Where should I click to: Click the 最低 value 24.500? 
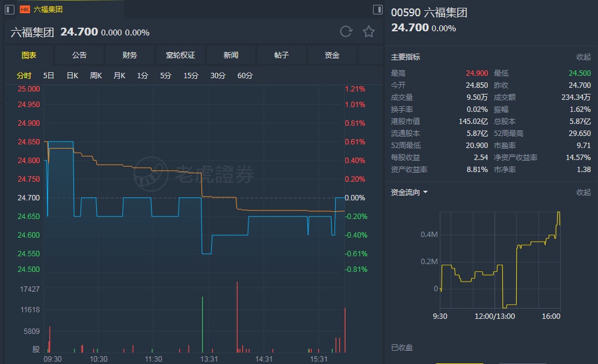(580, 73)
